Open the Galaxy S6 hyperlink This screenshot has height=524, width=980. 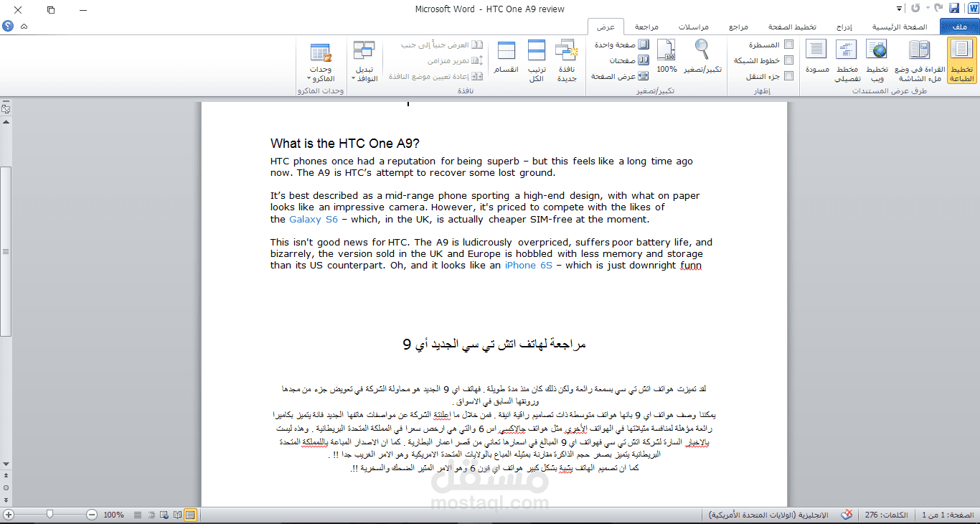pyautogui.click(x=314, y=219)
